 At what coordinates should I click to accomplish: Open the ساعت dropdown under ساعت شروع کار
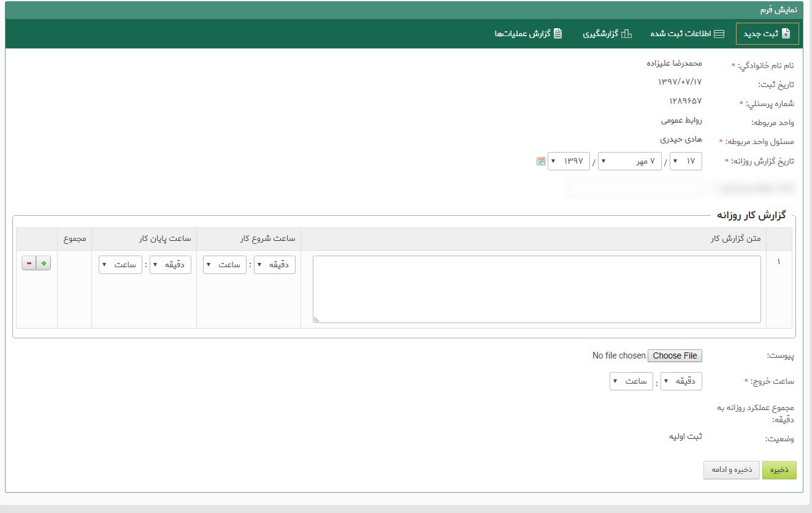coord(224,265)
